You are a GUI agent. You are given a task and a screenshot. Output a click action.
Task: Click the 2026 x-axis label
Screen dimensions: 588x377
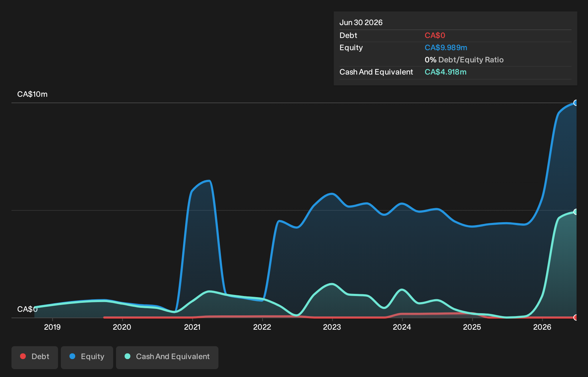(542, 327)
